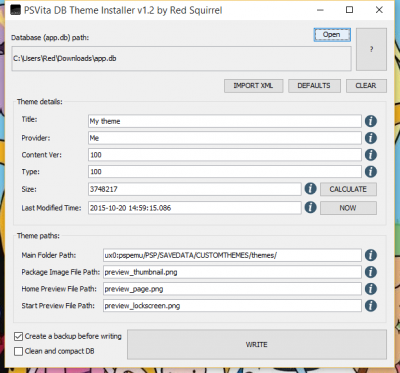Focus the Title field containing My theme
Screen dimensions: 400x373
[x=225, y=121]
